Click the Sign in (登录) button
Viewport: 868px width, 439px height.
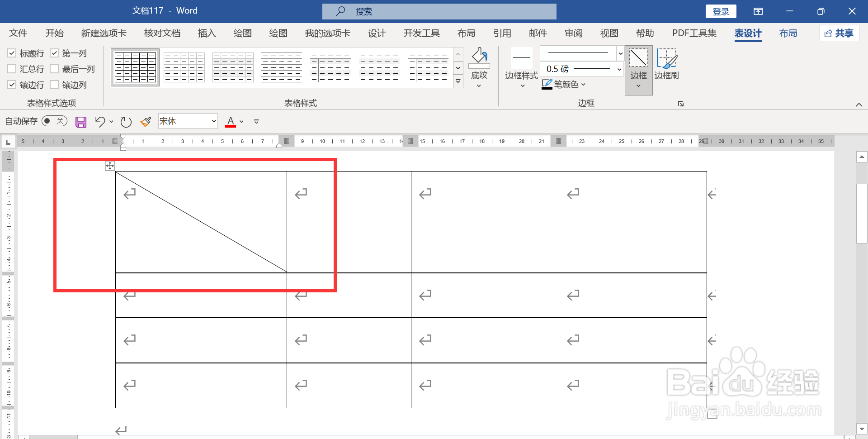[721, 11]
